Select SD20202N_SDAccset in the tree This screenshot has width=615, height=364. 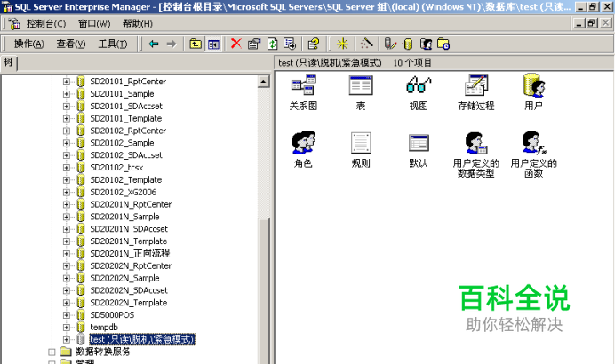tap(129, 290)
